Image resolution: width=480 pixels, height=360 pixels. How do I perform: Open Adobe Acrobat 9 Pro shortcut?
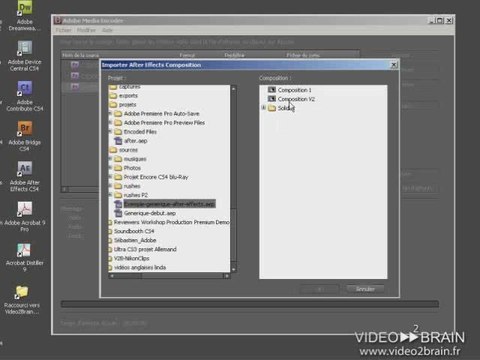tap(25, 217)
